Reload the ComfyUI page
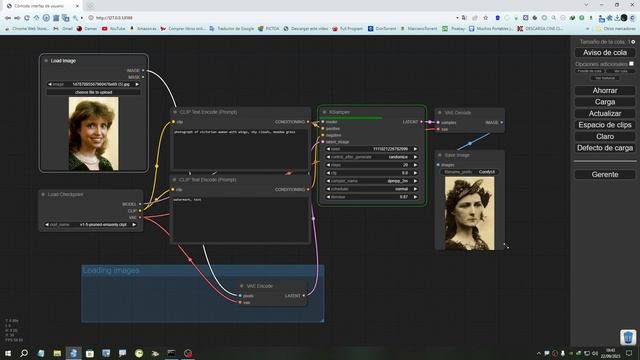The width and height of the screenshot is (640, 360). pos(27,18)
